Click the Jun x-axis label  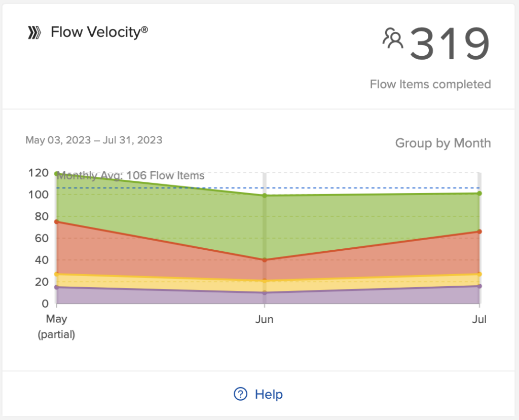(x=264, y=320)
